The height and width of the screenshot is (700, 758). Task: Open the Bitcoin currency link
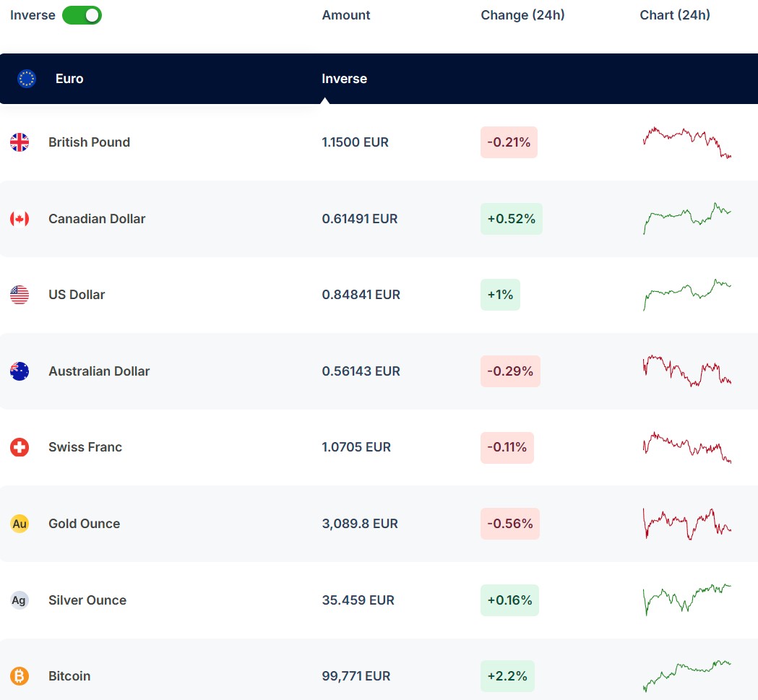[69, 676]
